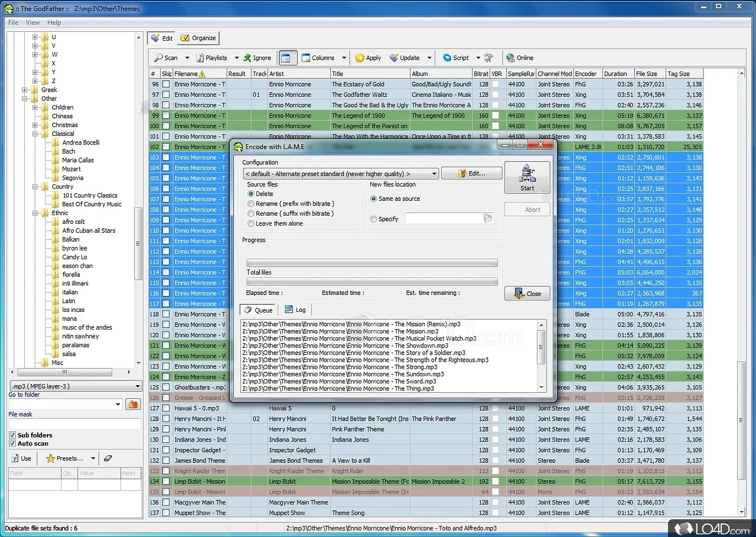Select the Greek folder in tree
The width and height of the screenshot is (756, 537).
(x=49, y=90)
